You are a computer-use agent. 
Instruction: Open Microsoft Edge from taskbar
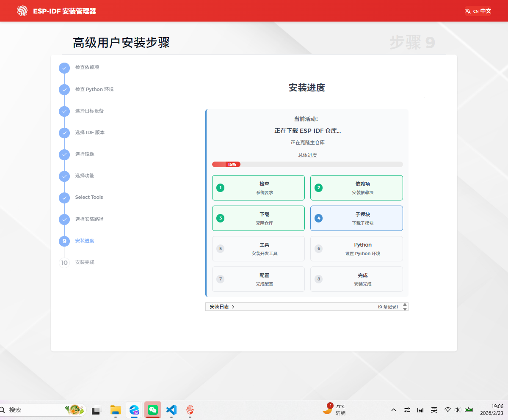click(134, 410)
